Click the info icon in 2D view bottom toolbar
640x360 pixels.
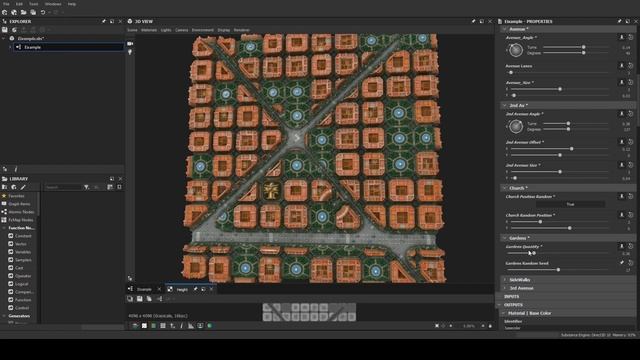click(x=182, y=326)
